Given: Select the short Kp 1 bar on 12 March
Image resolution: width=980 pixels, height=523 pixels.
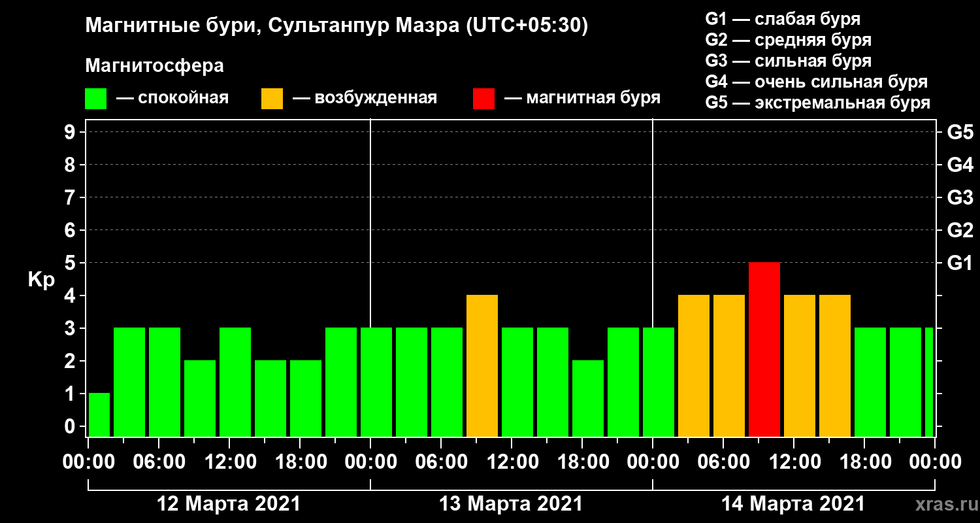Looking at the screenshot, I should pos(99,415).
